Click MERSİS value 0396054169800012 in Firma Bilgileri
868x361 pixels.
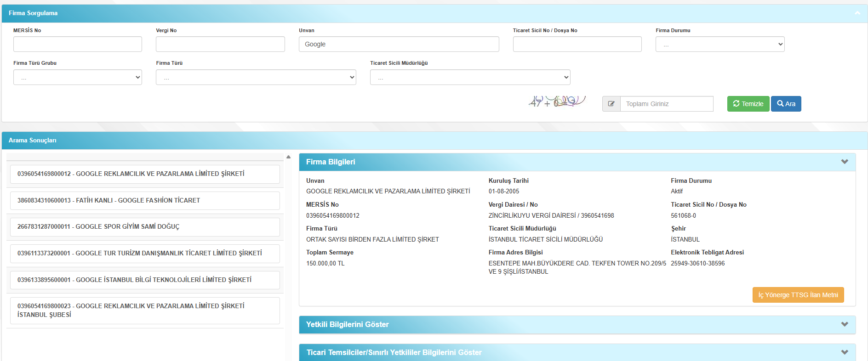click(x=333, y=215)
